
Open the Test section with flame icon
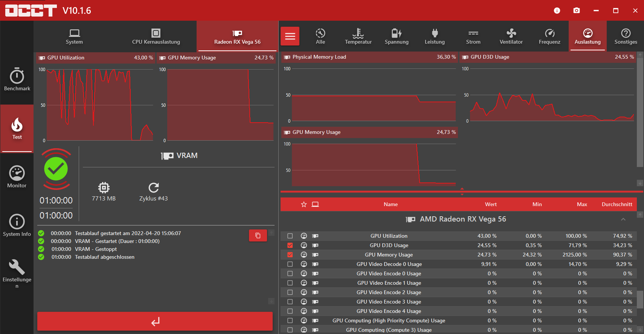click(x=17, y=129)
